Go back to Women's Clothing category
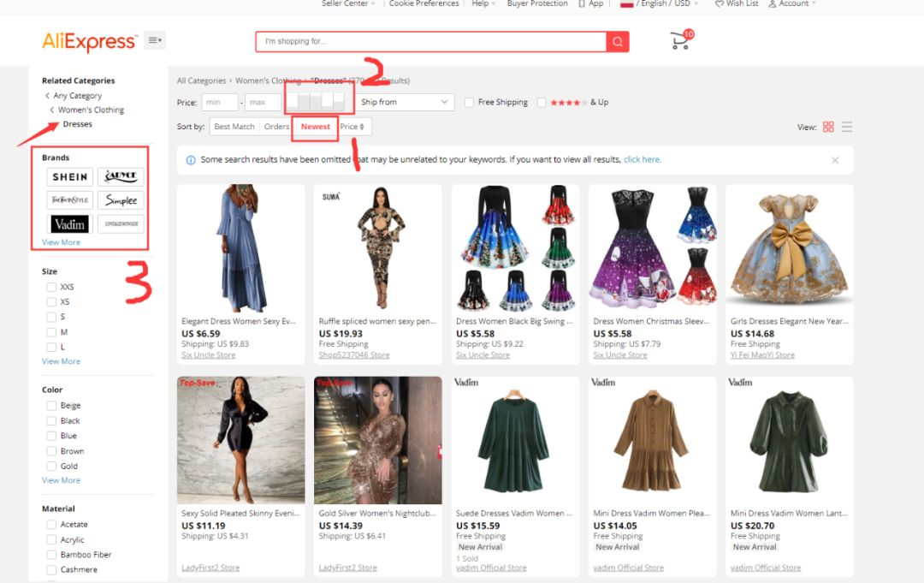 click(x=91, y=110)
